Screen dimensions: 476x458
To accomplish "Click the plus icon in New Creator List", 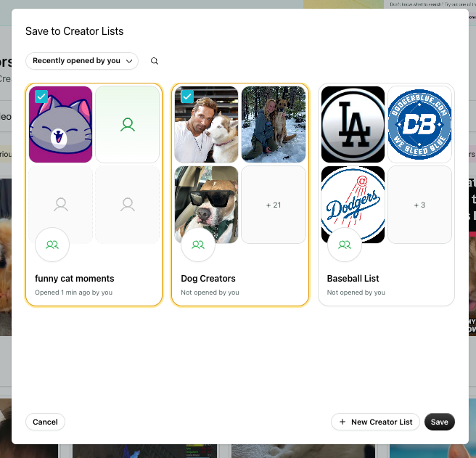I will (x=342, y=422).
